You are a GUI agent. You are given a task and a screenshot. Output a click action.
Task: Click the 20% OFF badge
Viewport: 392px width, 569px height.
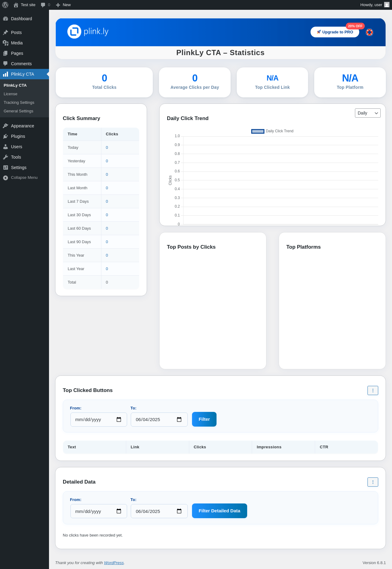tap(355, 26)
